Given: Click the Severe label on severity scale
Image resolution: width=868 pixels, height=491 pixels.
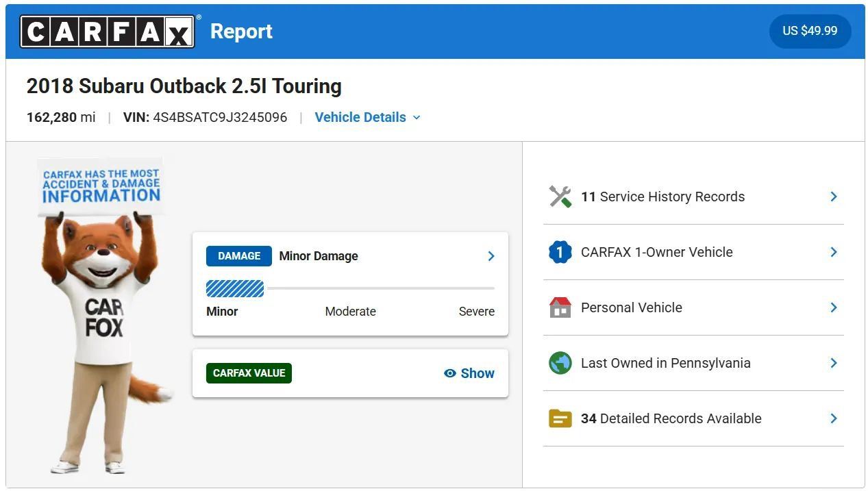Looking at the screenshot, I should (477, 312).
